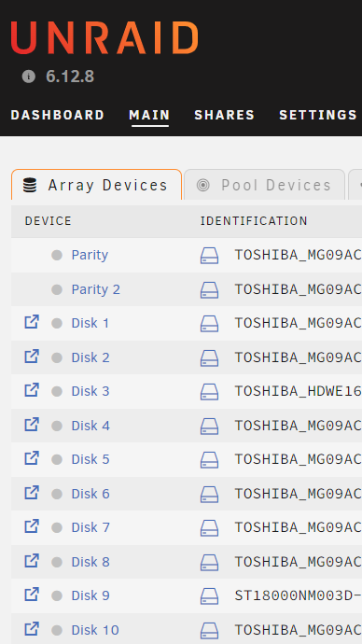The height and width of the screenshot is (644, 362).
Task: Click the info icon beside version 6.12.8
Action: click(29, 77)
